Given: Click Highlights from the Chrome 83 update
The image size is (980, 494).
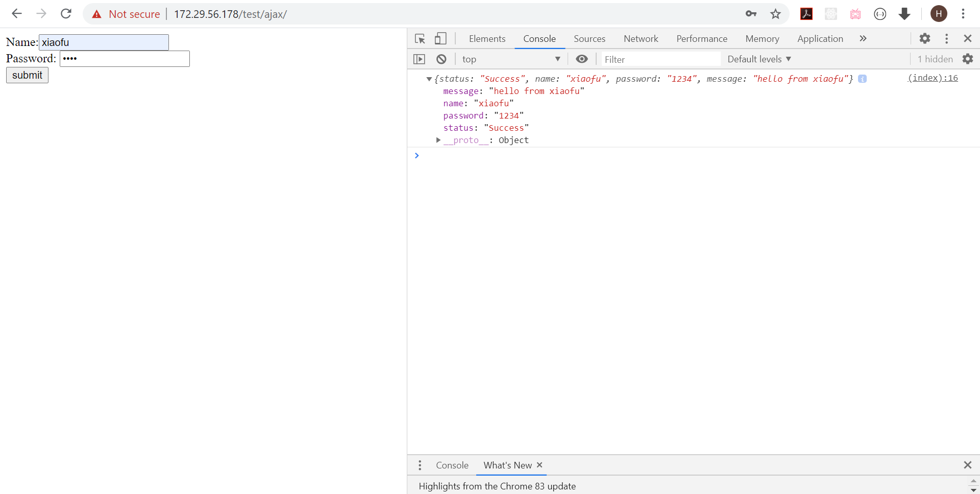Looking at the screenshot, I should pyautogui.click(x=497, y=486).
